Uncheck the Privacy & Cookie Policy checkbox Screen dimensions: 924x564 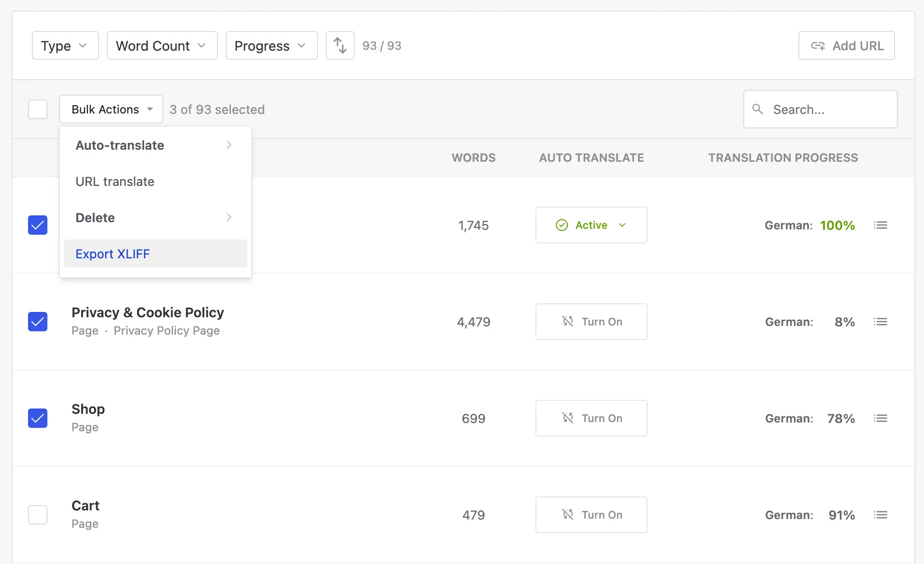coord(38,322)
